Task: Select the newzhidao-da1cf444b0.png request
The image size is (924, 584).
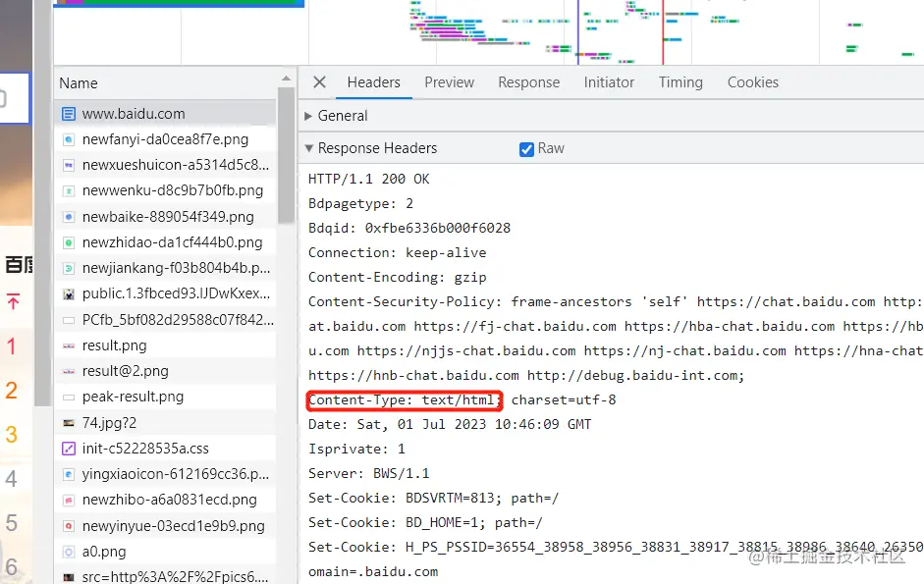Action: pyautogui.click(x=165, y=242)
